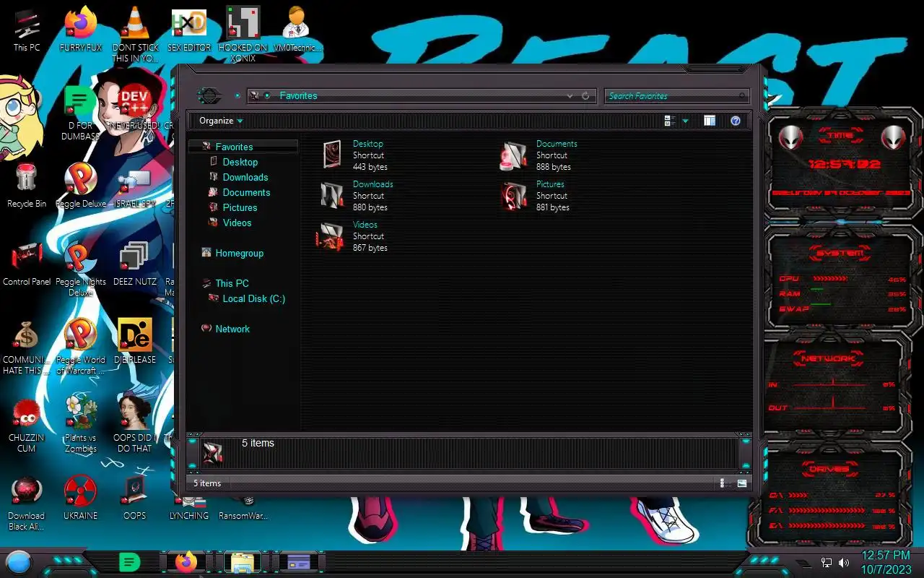924x578 pixels.
Task: Open the Desktop shortcut in Favorites pane
Action: 354,155
